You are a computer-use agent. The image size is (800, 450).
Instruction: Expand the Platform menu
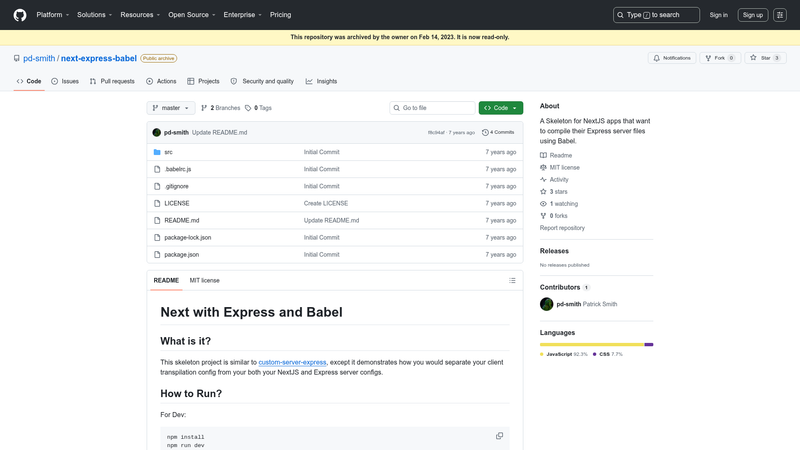[x=53, y=15]
